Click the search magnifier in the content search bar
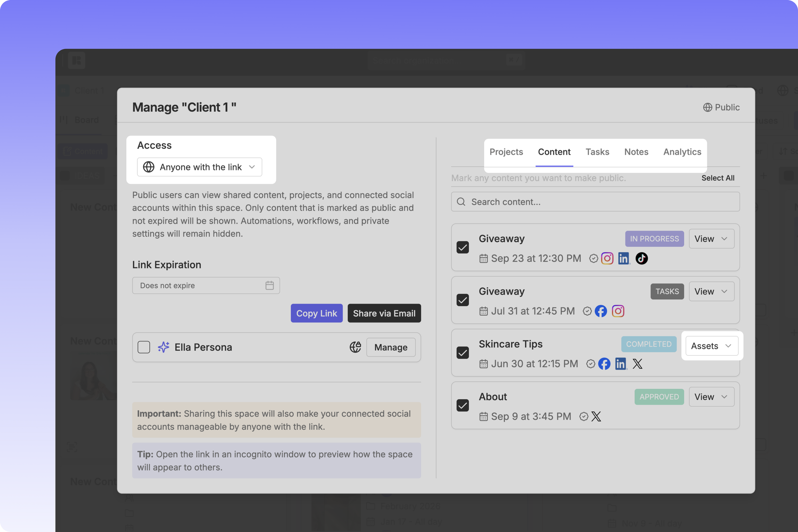This screenshot has height=532, width=798. click(x=461, y=202)
